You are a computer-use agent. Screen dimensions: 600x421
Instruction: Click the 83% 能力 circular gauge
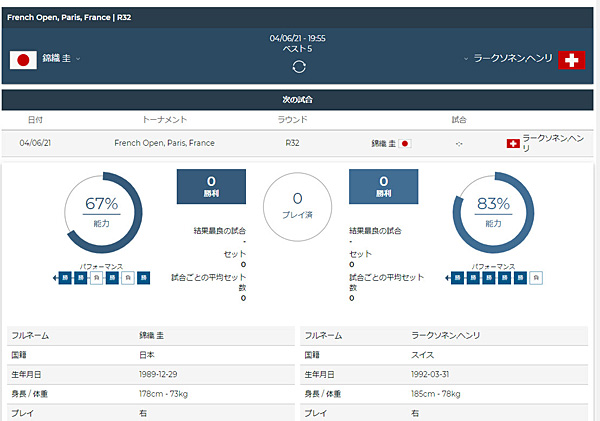[493, 212]
